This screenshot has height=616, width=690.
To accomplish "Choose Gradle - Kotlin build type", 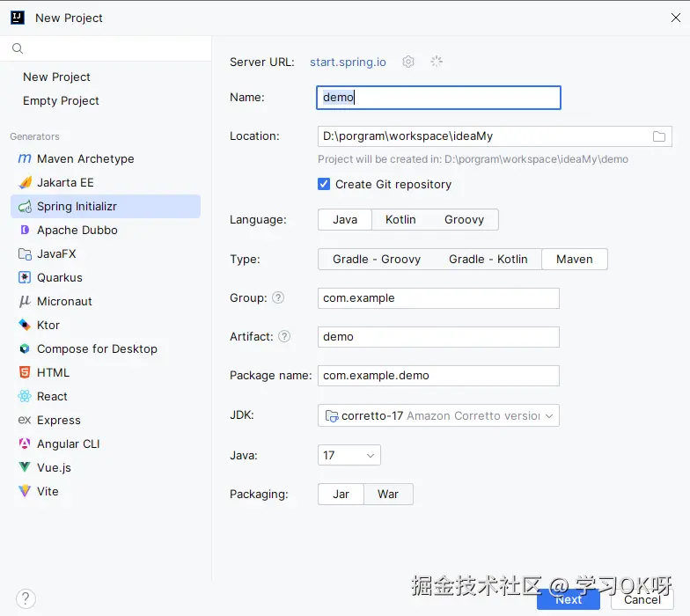I will (x=488, y=259).
